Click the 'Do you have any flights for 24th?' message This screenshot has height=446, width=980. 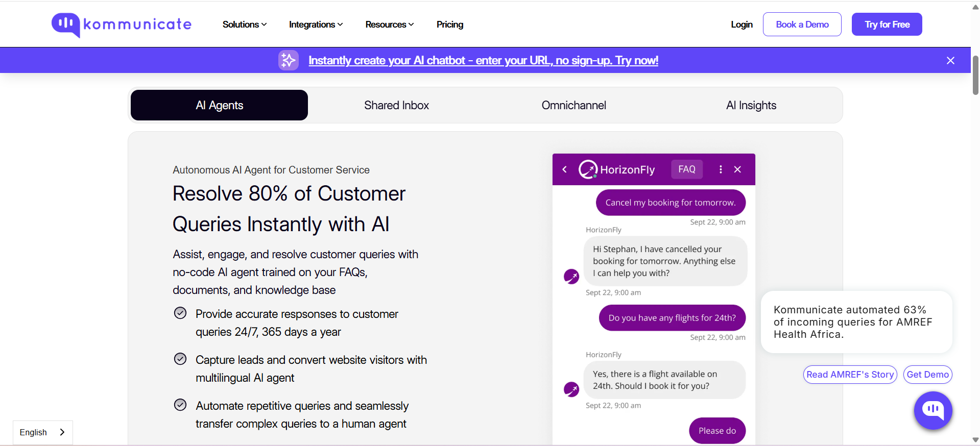click(672, 318)
